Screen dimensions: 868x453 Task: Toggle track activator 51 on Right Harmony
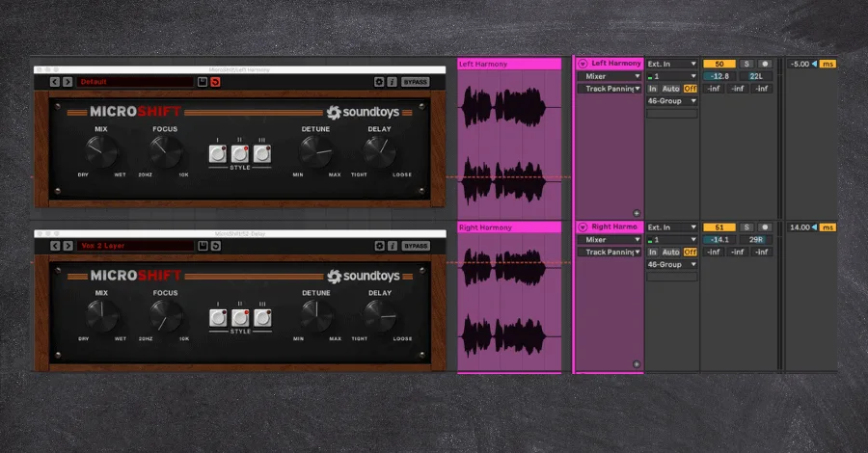tap(719, 227)
